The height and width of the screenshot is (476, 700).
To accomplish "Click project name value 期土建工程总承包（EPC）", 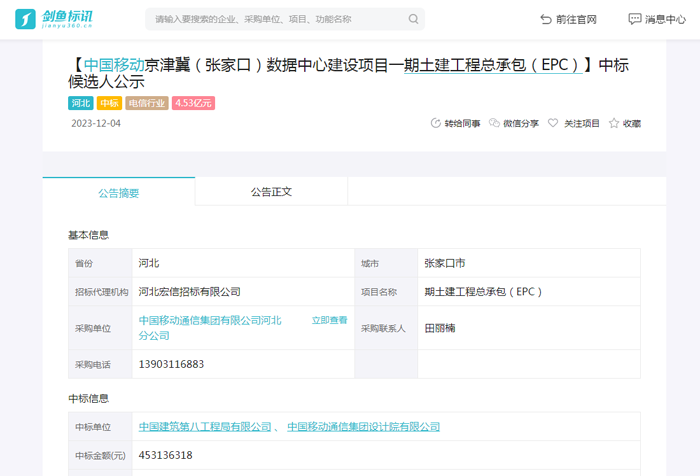I will [483, 292].
